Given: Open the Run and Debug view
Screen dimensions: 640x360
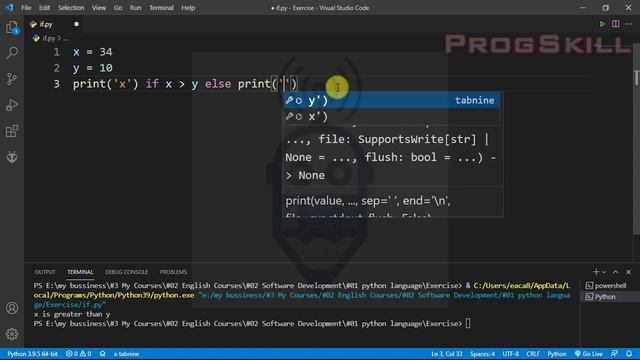Looking at the screenshot, I should tap(12, 105).
